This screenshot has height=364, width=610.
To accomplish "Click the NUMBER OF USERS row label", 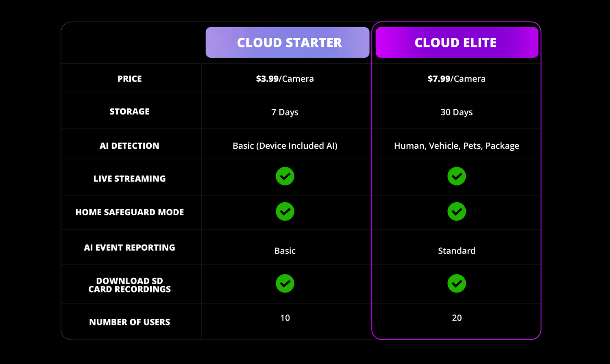I will point(129,322).
